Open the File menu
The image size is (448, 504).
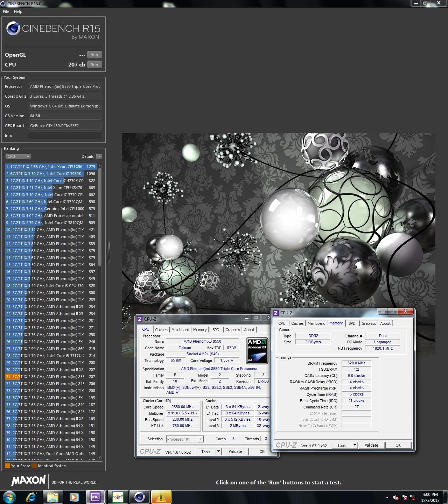click(6, 12)
